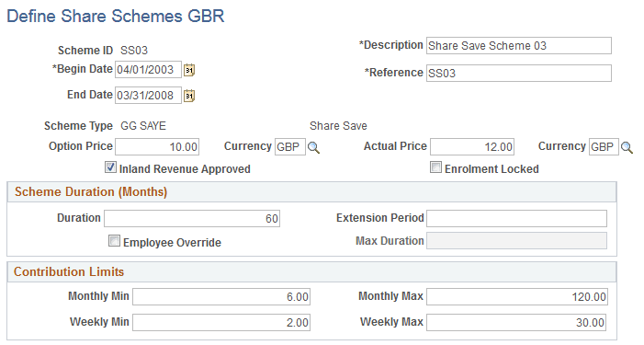
Task: Click the Weekly Max field
Action: [x=516, y=322]
